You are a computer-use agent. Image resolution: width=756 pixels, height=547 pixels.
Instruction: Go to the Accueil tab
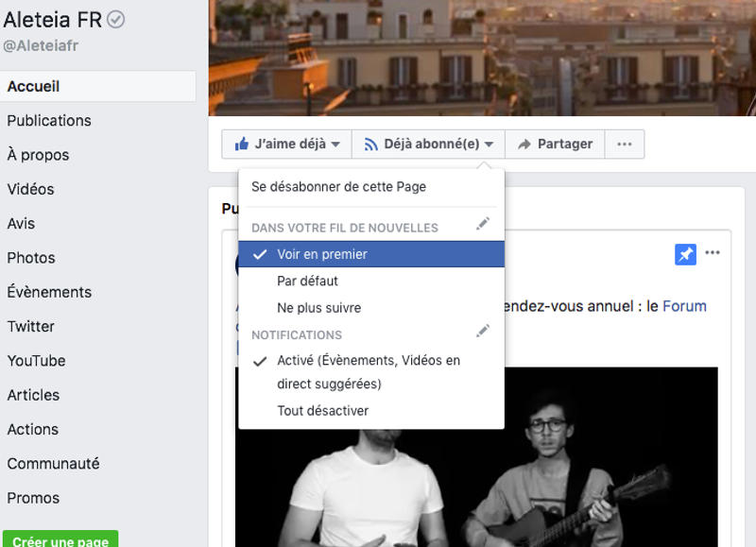(98, 86)
